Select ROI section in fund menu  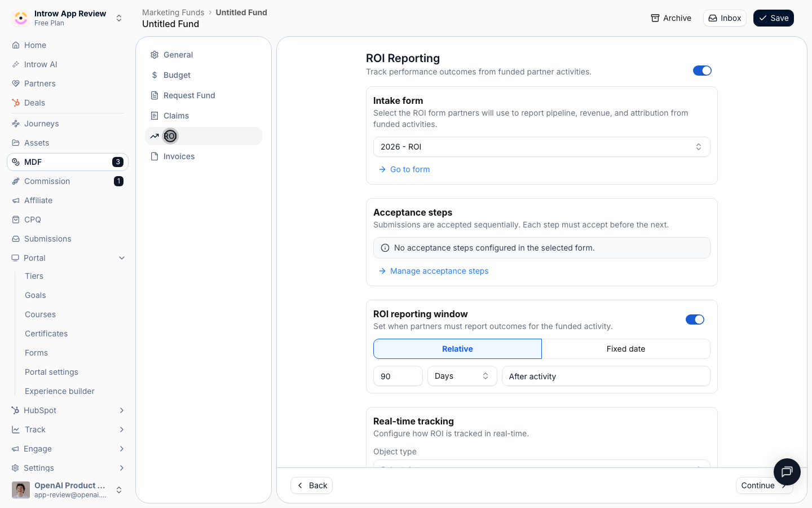tap(204, 136)
